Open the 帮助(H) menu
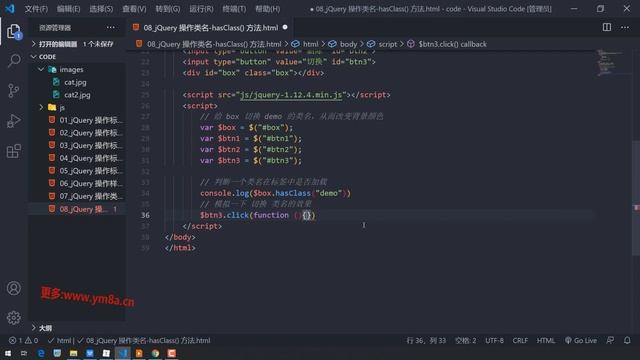 (x=267, y=9)
